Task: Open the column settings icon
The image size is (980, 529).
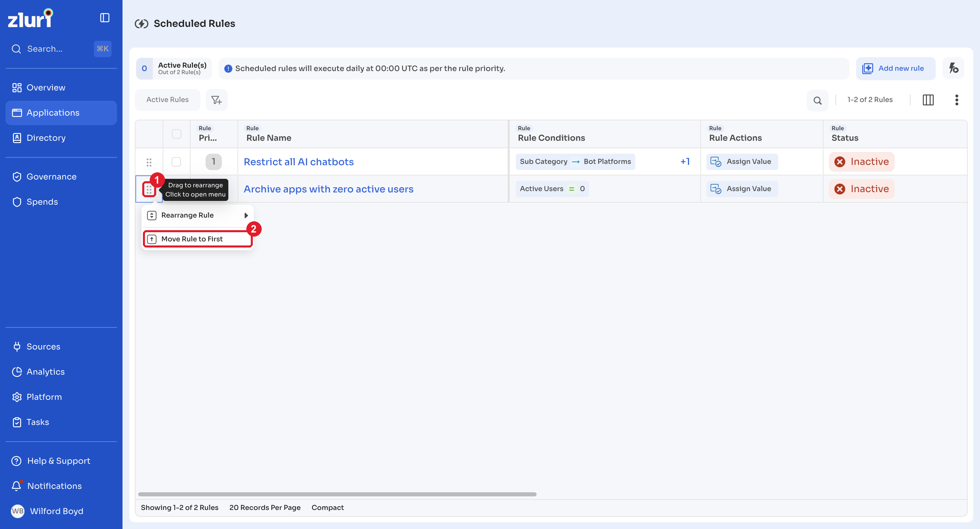Action: [x=928, y=100]
